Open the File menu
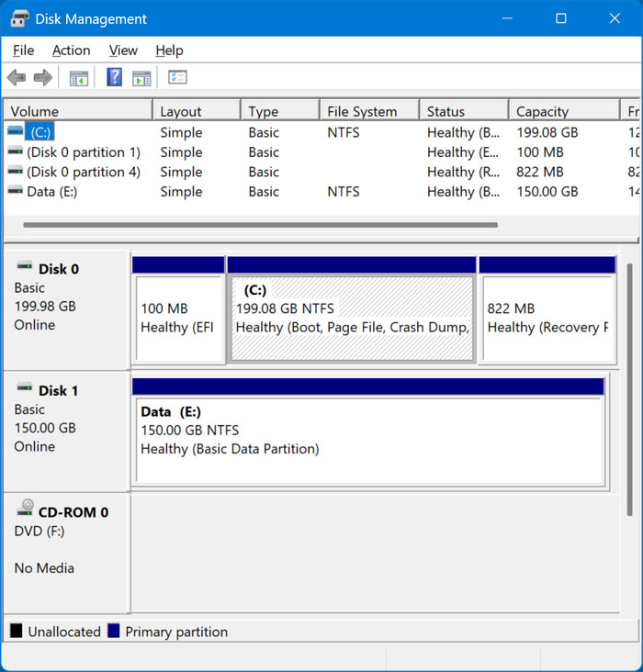Viewport: 643px width, 672px height. coord(23,50)
